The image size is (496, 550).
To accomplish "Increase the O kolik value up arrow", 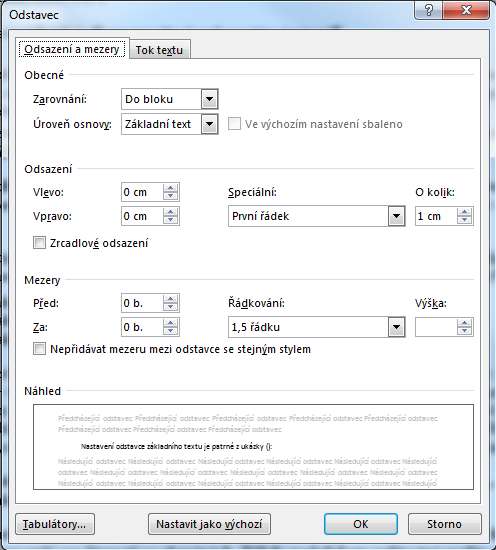I will point(465,212).
